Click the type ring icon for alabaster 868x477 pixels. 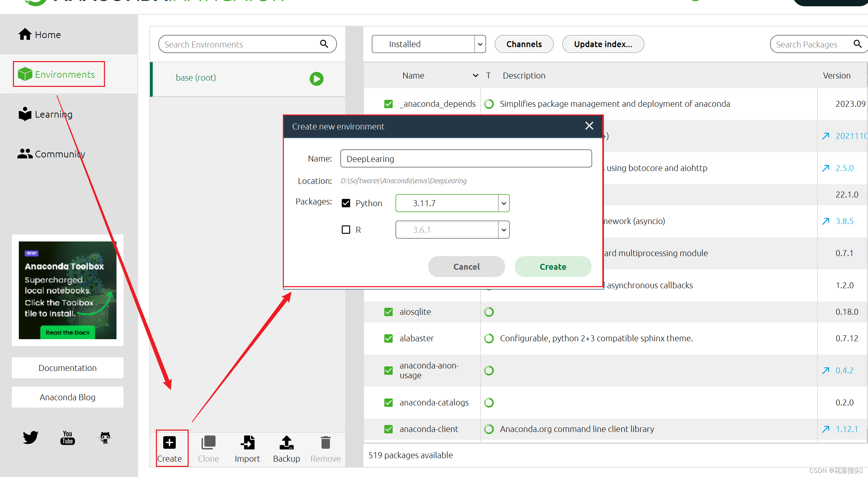(489, 338)
